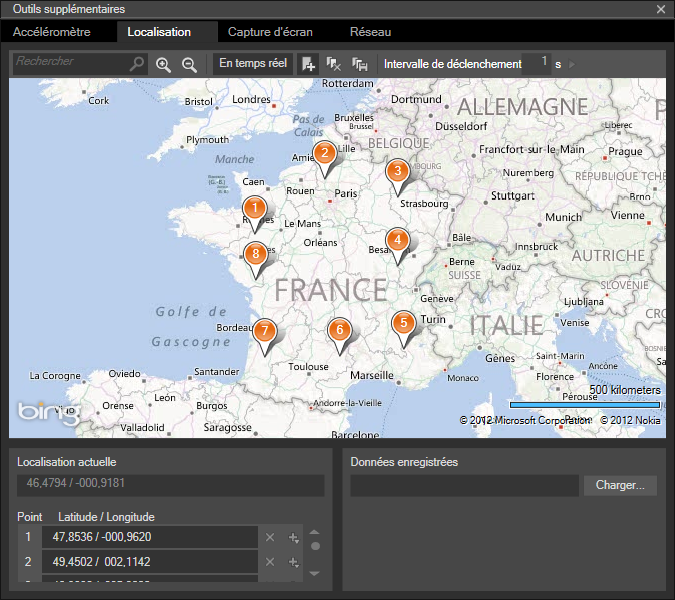Click the Orléans label on the map
Screen dimensions: 675x600
pos(320,242)
